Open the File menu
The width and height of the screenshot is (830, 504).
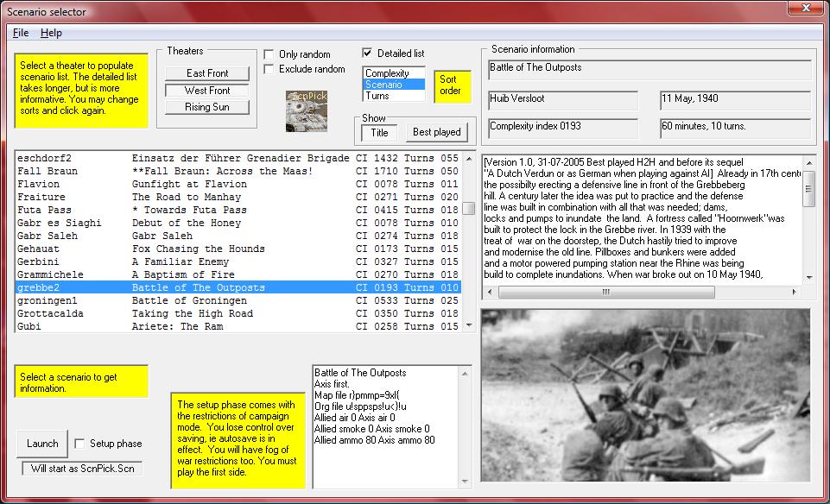(x=21, y=33)
